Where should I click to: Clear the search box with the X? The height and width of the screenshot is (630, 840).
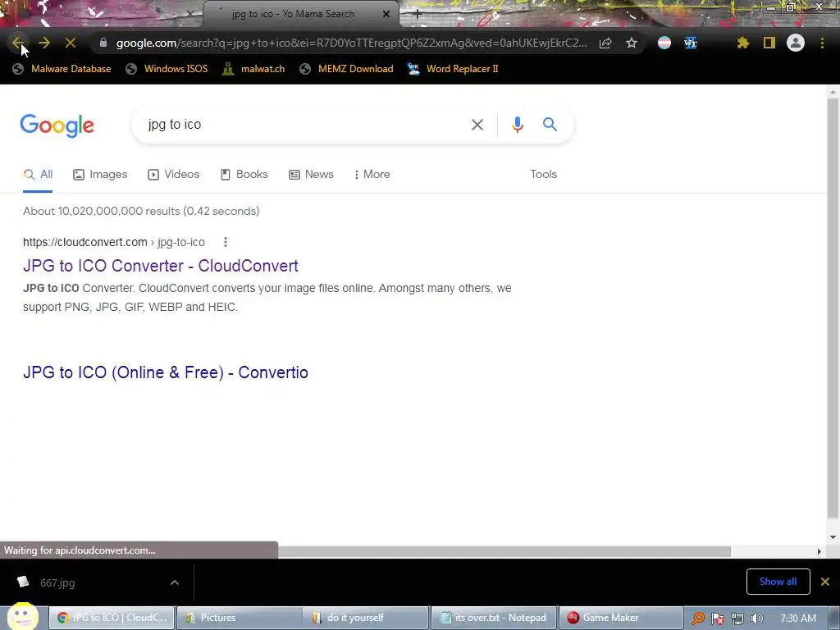tap(477, 125)
